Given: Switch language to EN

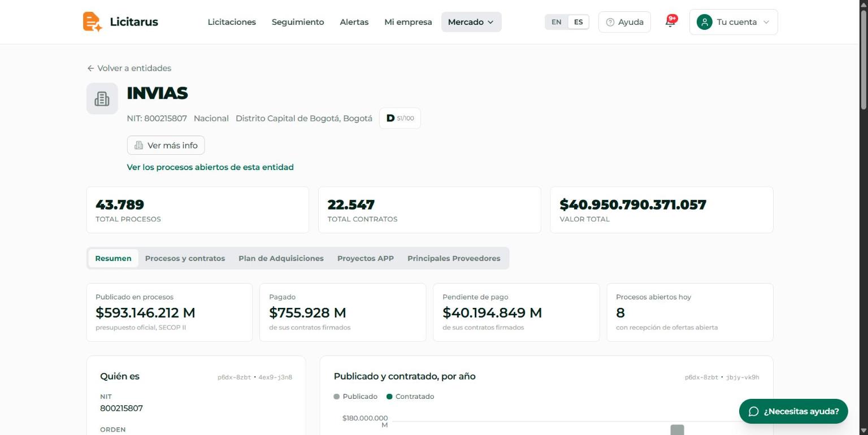Looking at the screenshot, I should pos(557,22).
